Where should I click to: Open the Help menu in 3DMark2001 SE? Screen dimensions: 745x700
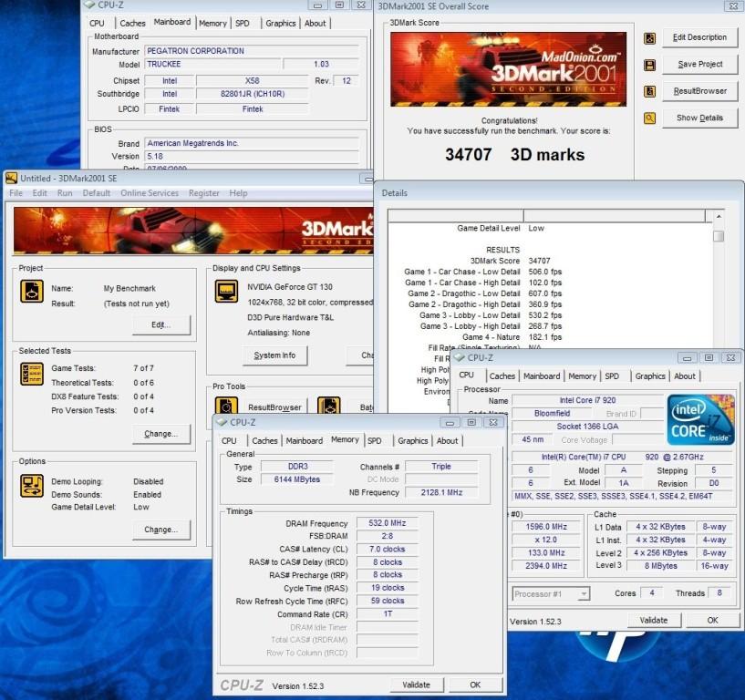pyautogui.click(x=238, y=193)
